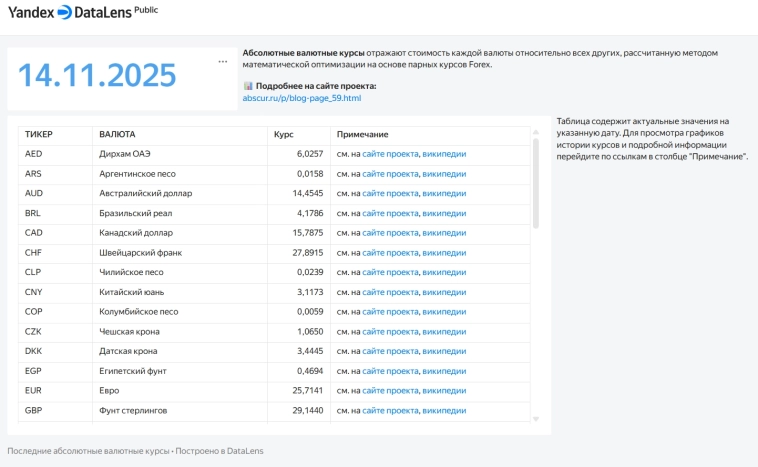Click the footer 'Построено в DataLens' text
This screenshot has height=467, width=758.
click(x=219, y=451)
